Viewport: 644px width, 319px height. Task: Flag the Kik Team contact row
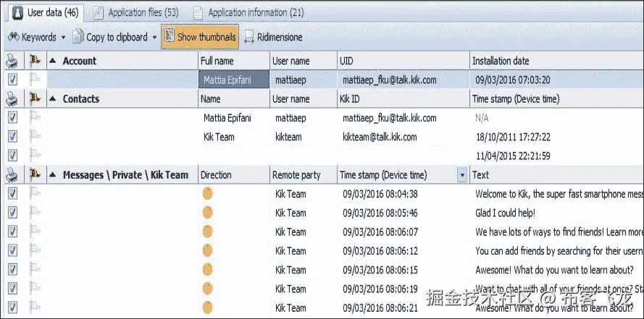click(35, 136)
